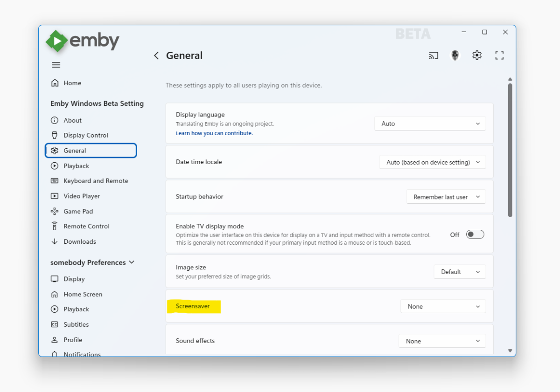Minimize the Emby window
This screenshot has width=560, height=392.
464,32
